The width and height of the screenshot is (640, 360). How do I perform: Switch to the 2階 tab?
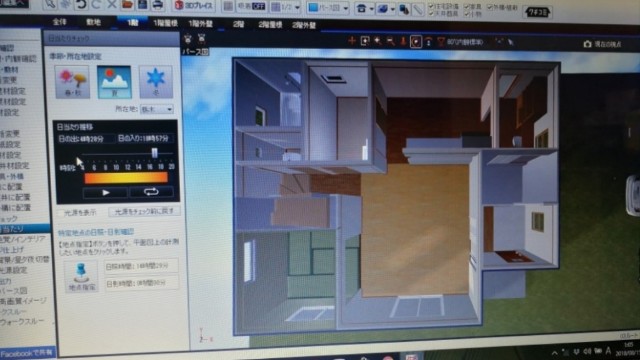tap(238, 24)
